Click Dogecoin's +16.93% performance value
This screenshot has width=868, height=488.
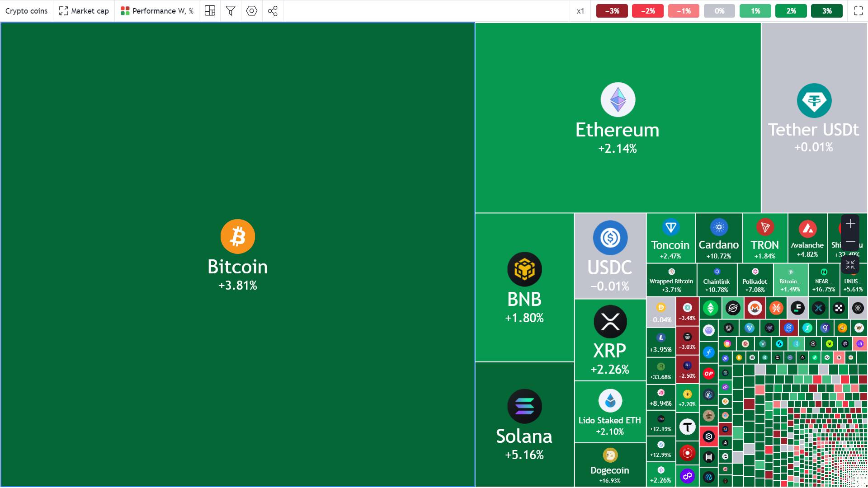(x=610, y=481)
